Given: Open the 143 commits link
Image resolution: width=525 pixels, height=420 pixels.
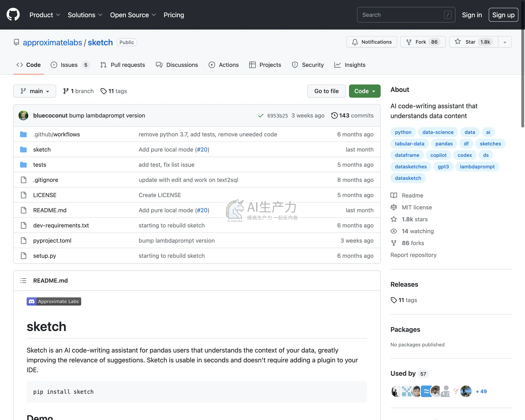Looking at the screenshot, I should pyautogui.click(x=352, y=115).
